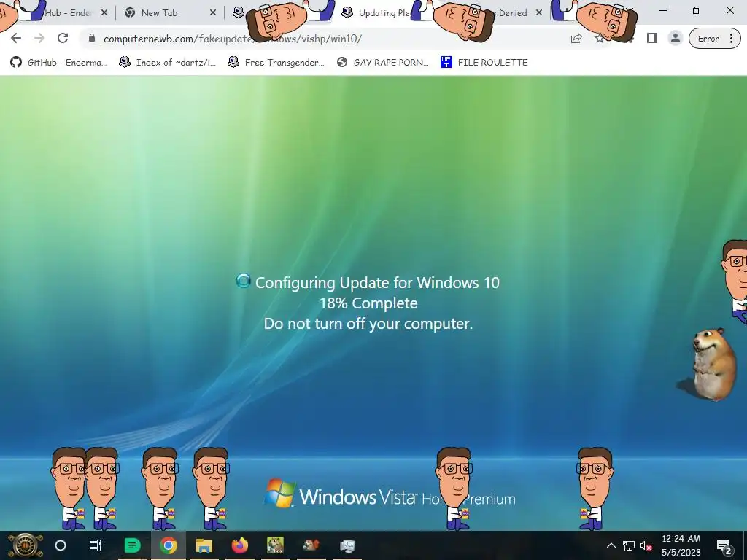The image size is (747, 560).
Task: Close the Hub - Ender tab
Action: [104, 13]
